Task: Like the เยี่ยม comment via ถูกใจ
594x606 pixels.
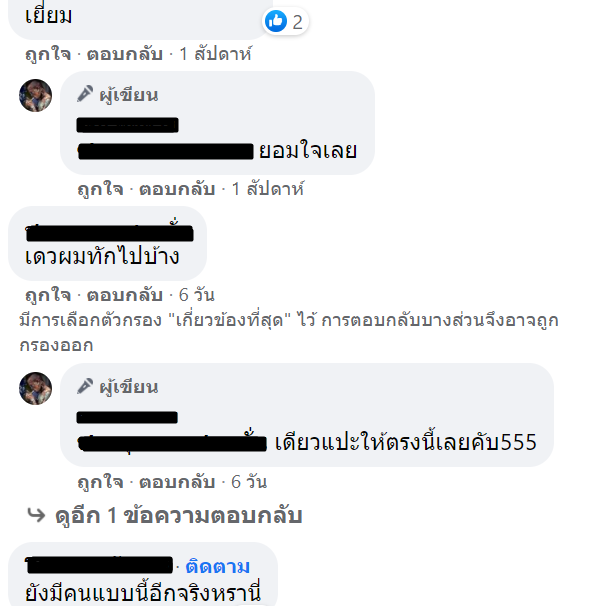Action: click(x=48, y=54)
